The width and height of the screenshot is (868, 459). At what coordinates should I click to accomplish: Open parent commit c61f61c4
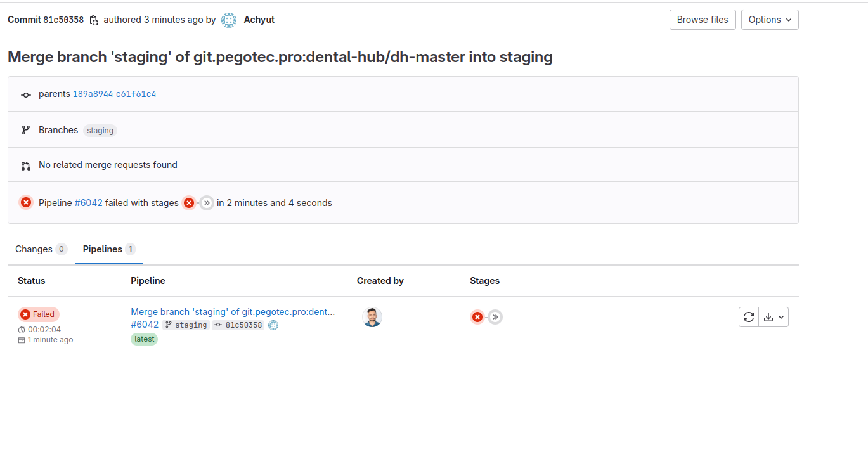136,94
